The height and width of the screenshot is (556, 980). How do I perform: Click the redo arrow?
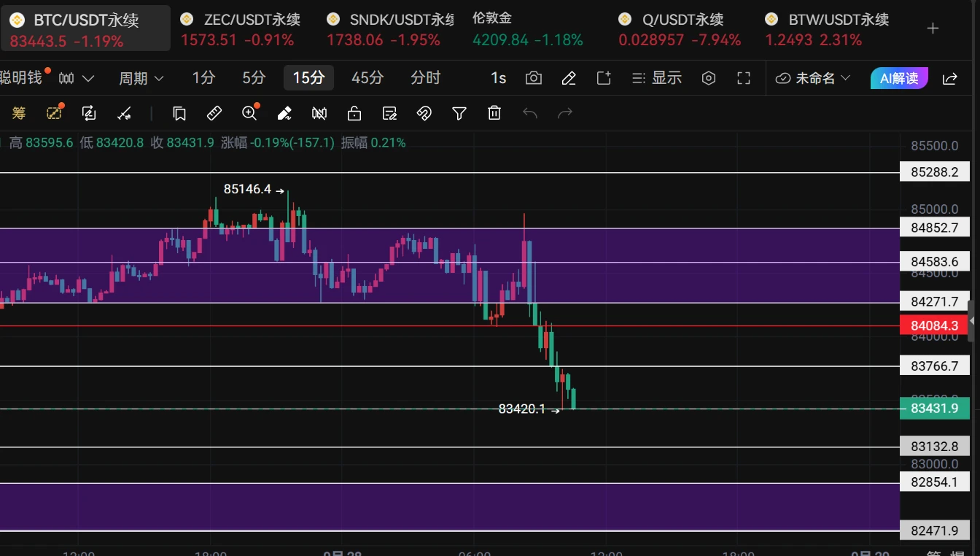pos(565,113)
